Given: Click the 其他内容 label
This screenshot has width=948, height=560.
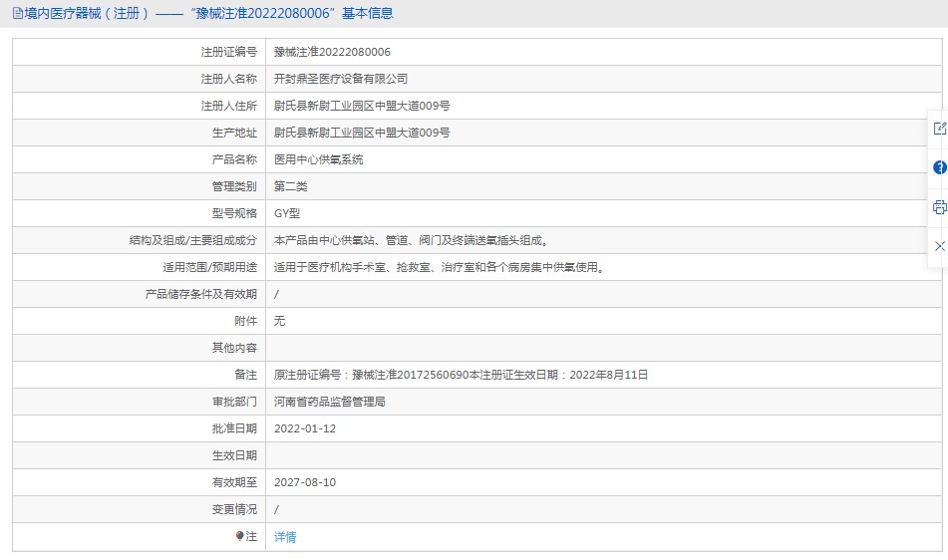Looking at the screenshot, I should tap(234, 348).
